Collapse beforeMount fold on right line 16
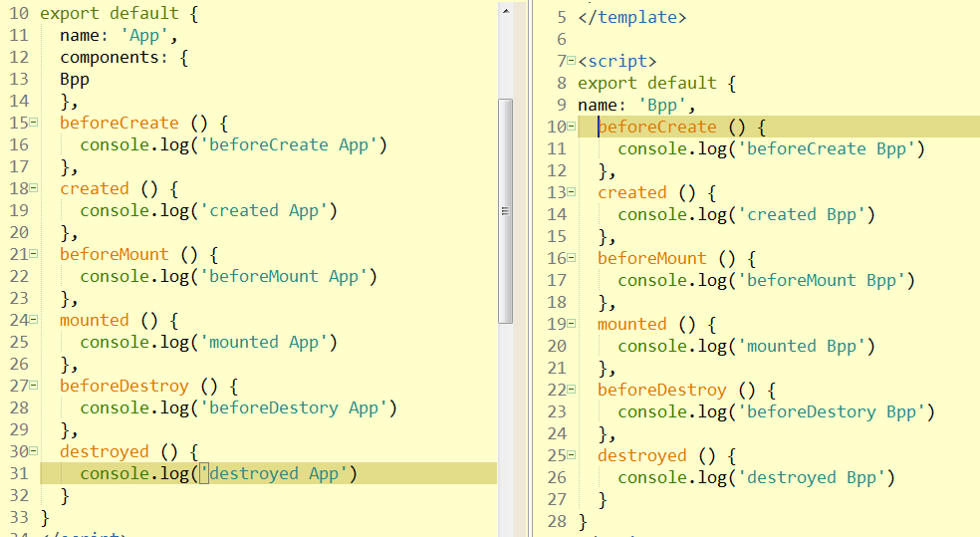 (572, 258)
